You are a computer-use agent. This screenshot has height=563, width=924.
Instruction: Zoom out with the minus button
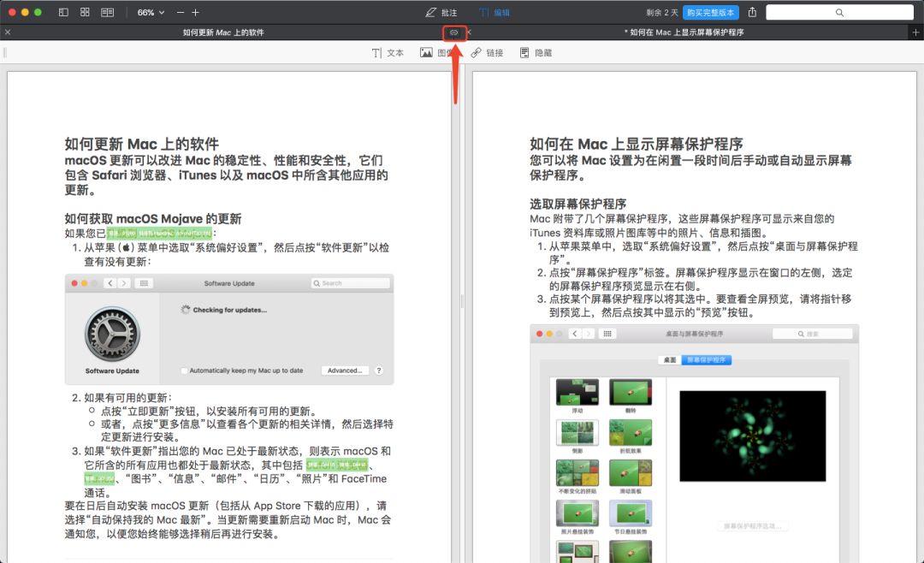(181, 12)
